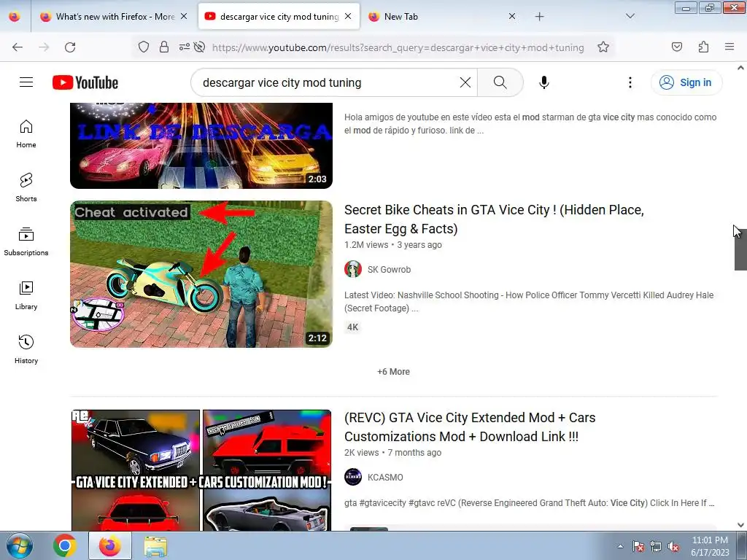
Task: Start voice search with the microphone icon
Action: coord(543,82)
